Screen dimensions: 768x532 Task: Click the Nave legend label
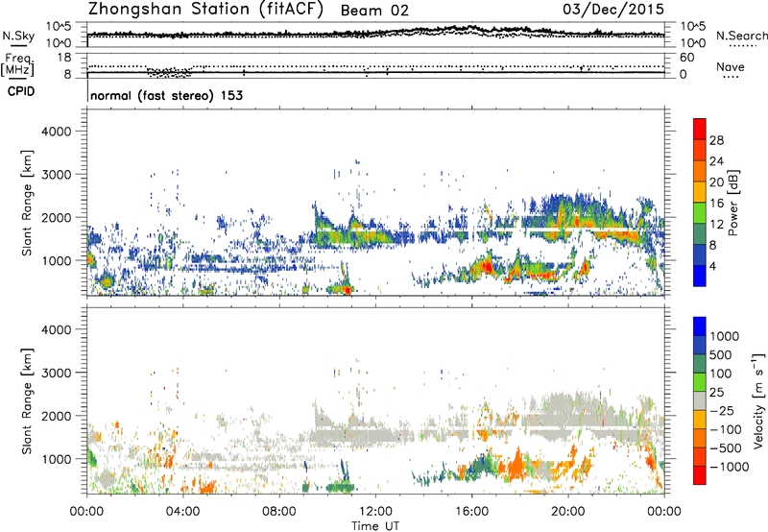click(x=731, y=67)
